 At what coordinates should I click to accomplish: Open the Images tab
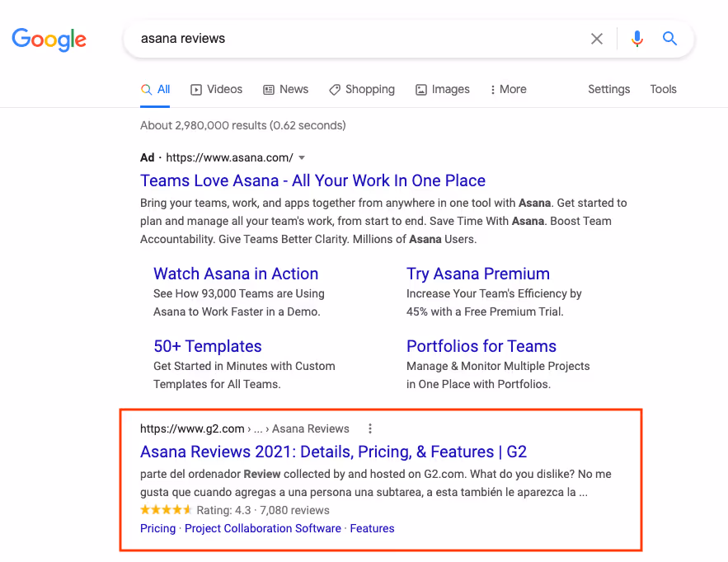pyautogui.click(x=443, y=90)
